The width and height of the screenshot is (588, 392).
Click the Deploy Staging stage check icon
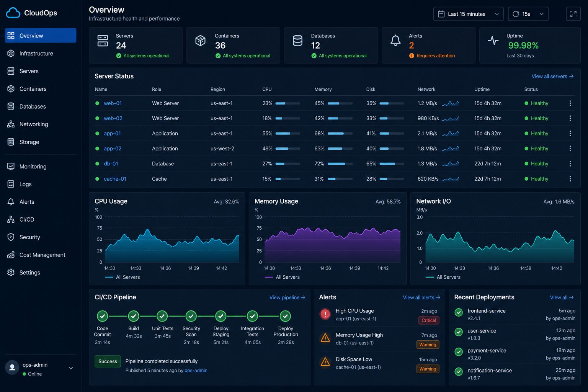click(x=221, y=316)
